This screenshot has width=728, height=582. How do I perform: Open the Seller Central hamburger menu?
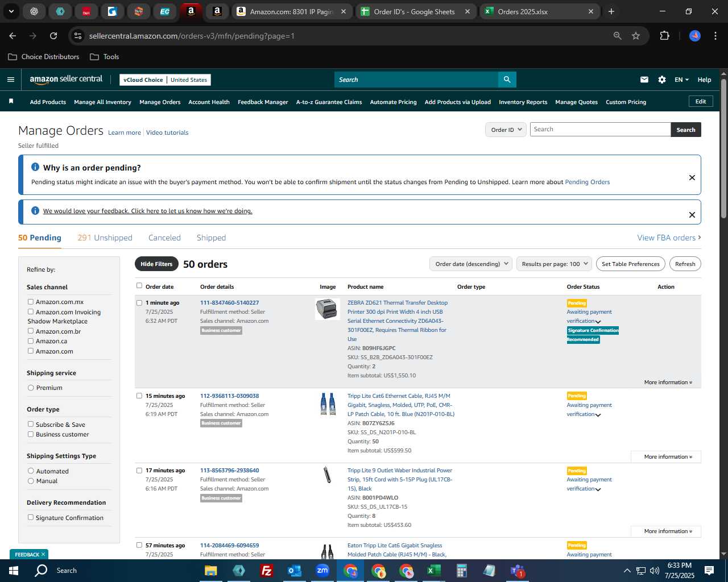pos(10,80)
